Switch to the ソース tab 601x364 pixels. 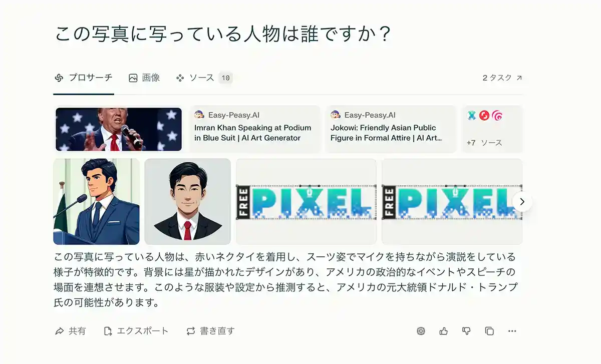(x=204, y=78)
